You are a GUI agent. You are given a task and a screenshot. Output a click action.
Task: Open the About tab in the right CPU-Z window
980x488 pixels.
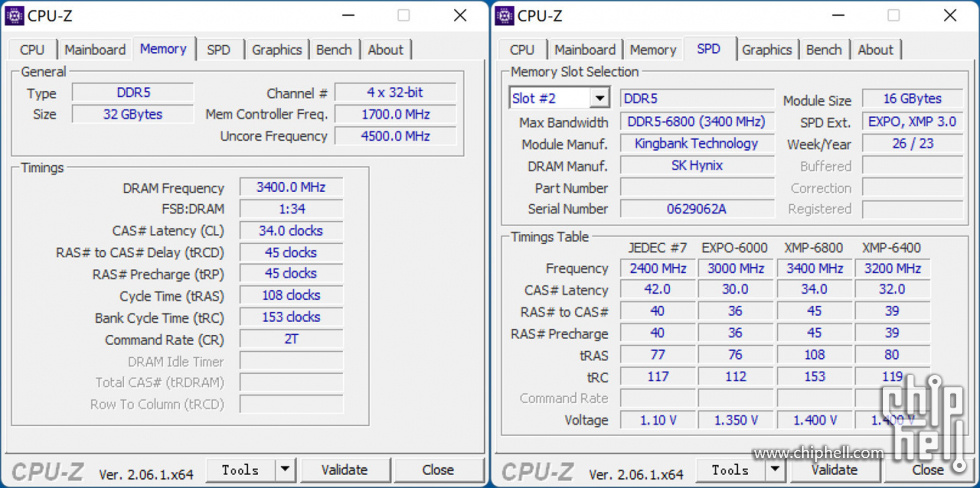tap(876, 50)
